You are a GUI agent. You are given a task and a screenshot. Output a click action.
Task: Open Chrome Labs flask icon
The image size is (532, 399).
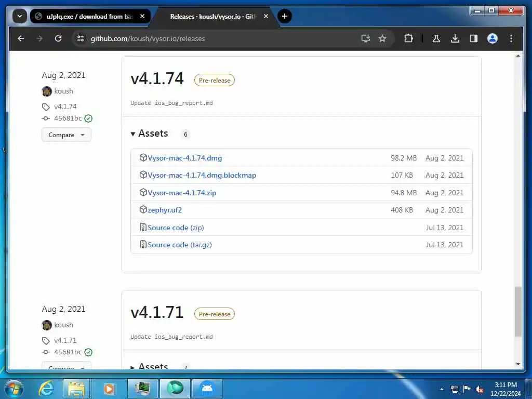click(x=436, y=38)
